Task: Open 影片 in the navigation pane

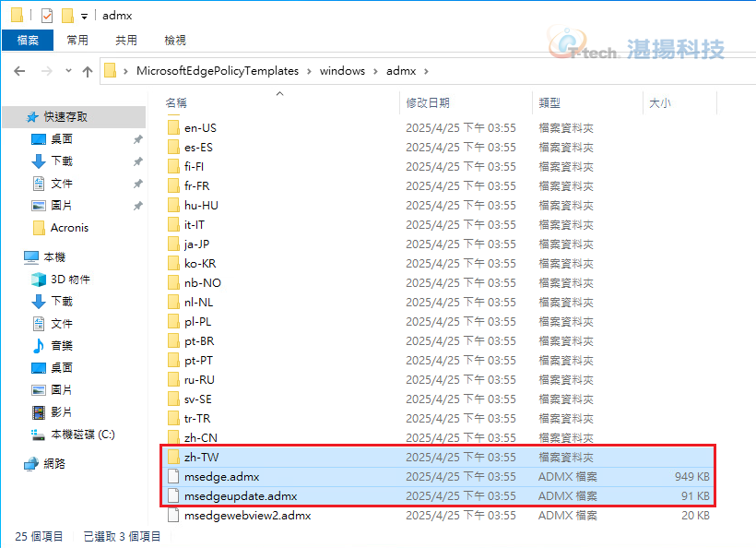Action: point(62,412)
